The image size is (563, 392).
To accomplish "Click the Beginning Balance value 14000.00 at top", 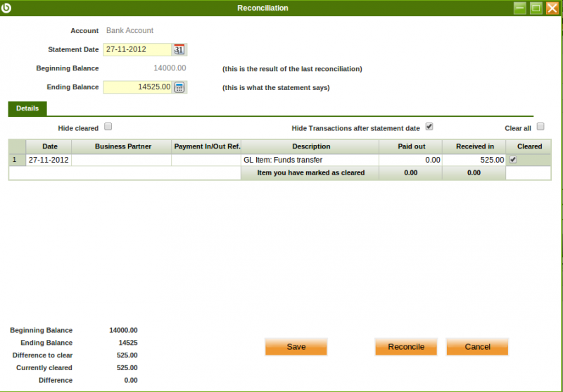I will [170, 68].
